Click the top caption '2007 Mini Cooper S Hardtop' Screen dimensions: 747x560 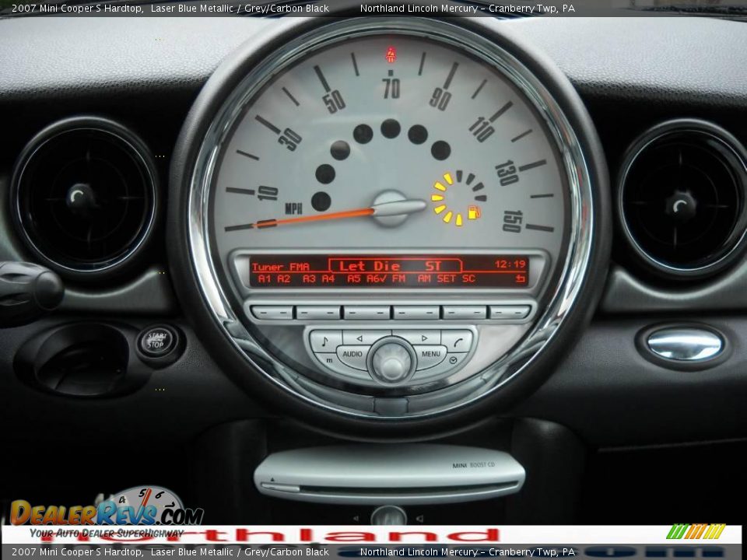77,8
